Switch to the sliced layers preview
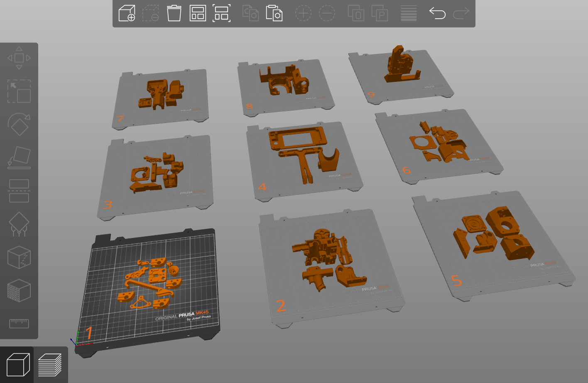588x383 pixels. point(50,365)
